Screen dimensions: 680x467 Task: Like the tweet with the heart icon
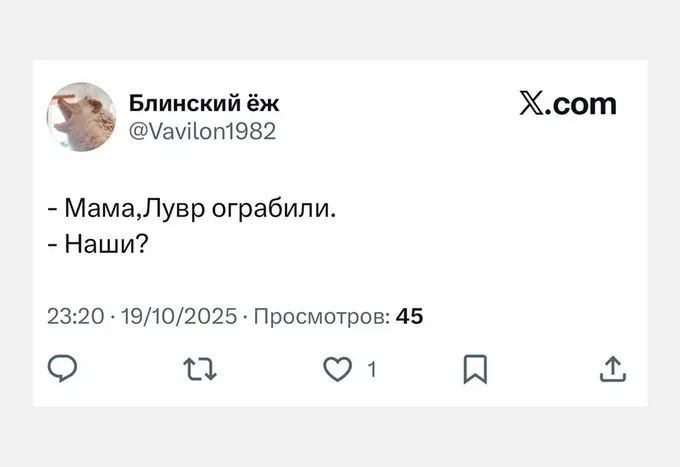tap(337, 369)
